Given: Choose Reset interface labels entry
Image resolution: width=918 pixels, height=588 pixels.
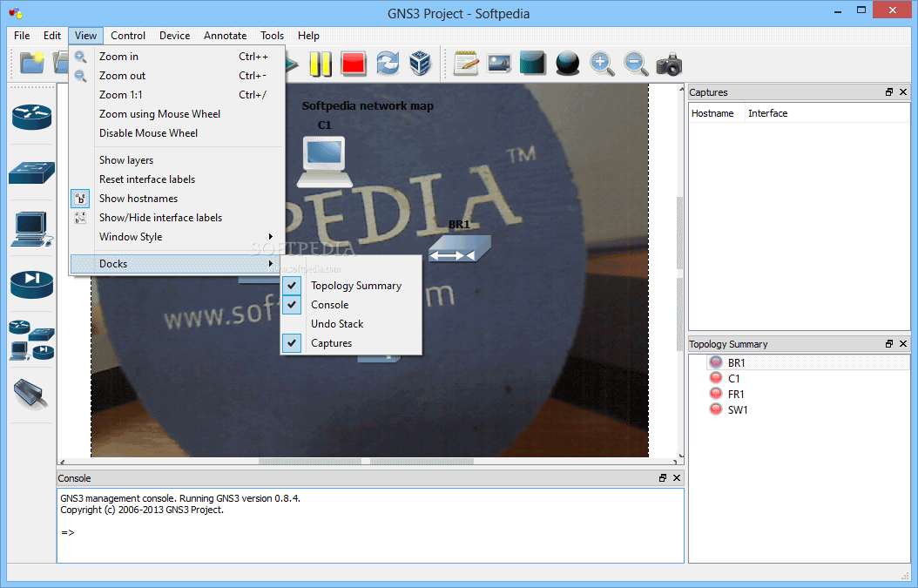Looking at the screenshot, I should [177, 179].
